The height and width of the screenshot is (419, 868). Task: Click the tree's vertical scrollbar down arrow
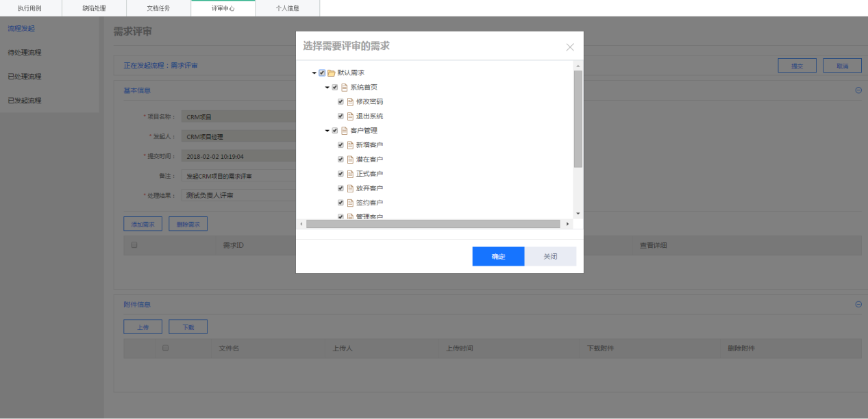(578, 214)
